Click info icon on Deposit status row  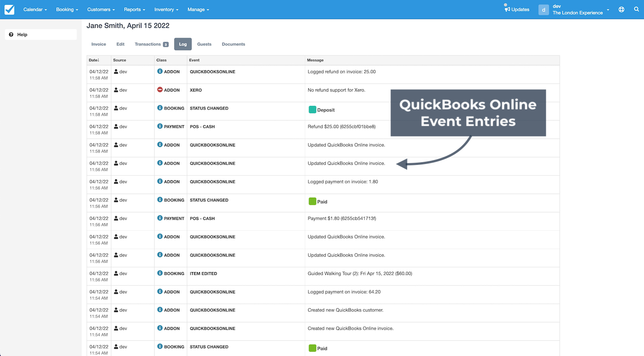[160, 108]
